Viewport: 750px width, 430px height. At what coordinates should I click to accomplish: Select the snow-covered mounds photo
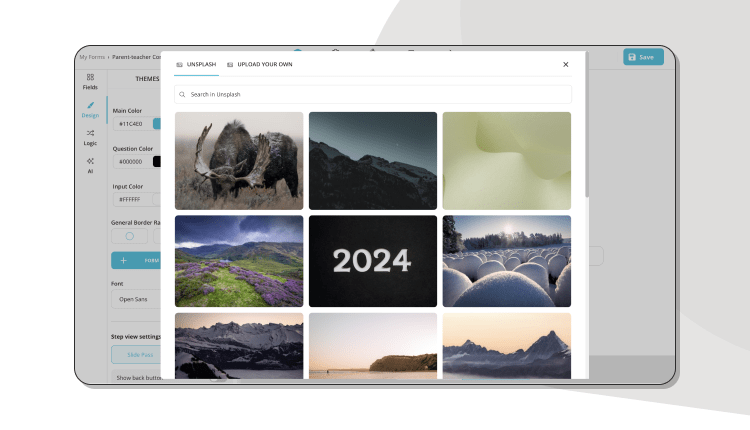(x=506, y=261)
